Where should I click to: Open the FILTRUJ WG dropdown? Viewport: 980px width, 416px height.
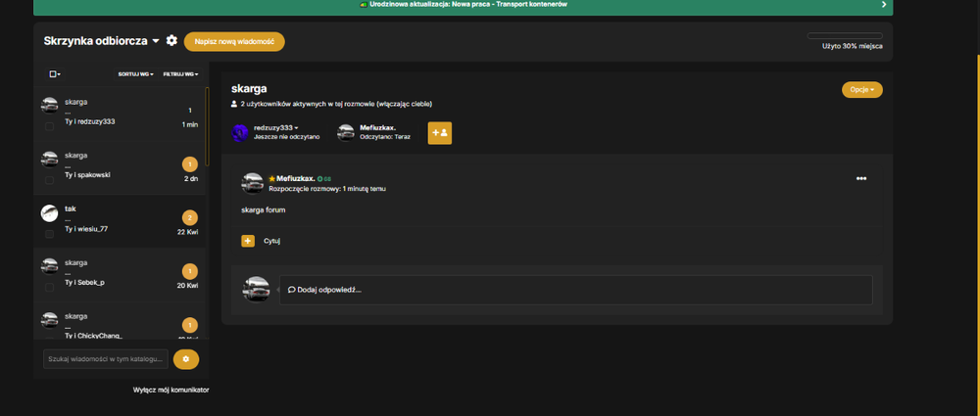pyautogui.click(x=180, y=74)
